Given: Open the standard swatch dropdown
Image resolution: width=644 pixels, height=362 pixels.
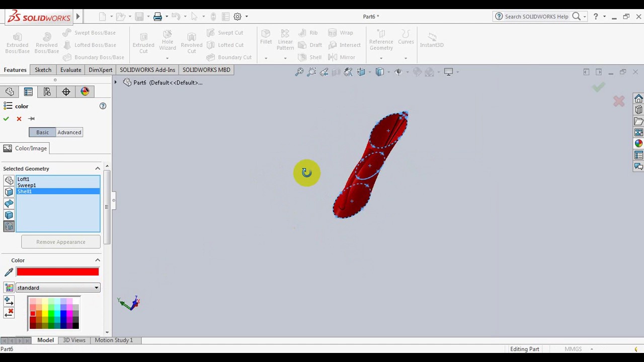Looking at the screenshot, I should point(58,288).
